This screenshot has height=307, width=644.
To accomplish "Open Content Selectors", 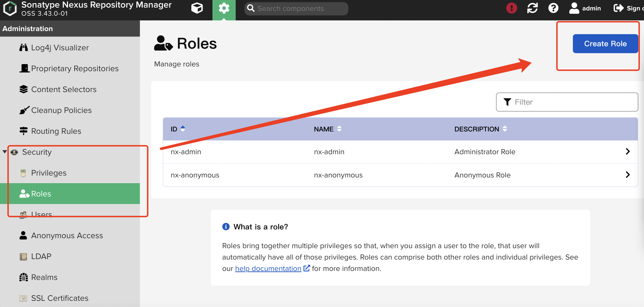I will click(x=64, y=89).
